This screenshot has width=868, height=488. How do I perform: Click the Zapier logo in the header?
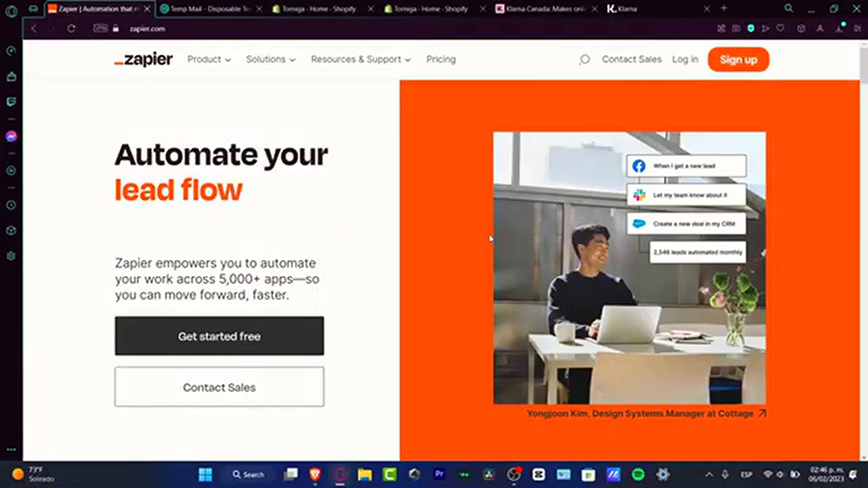(x=143, y=59)
